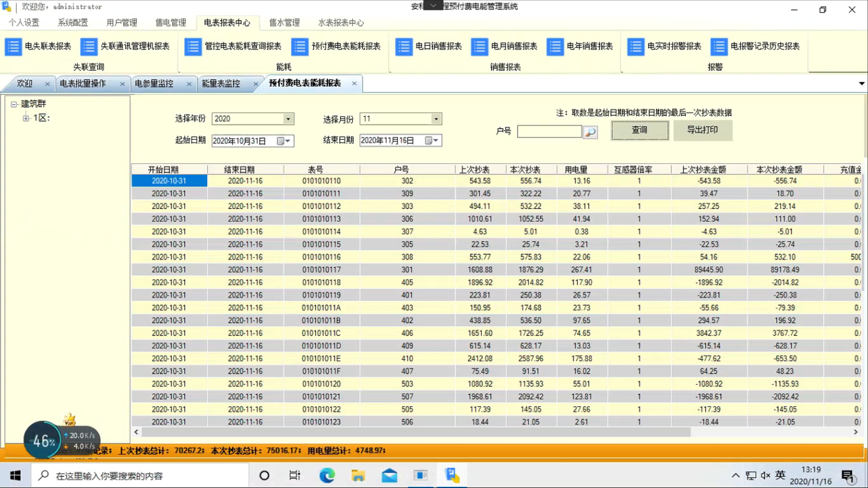Switch to the 能量表监控 tab
The image size is (868, 488).
point(221,84)
